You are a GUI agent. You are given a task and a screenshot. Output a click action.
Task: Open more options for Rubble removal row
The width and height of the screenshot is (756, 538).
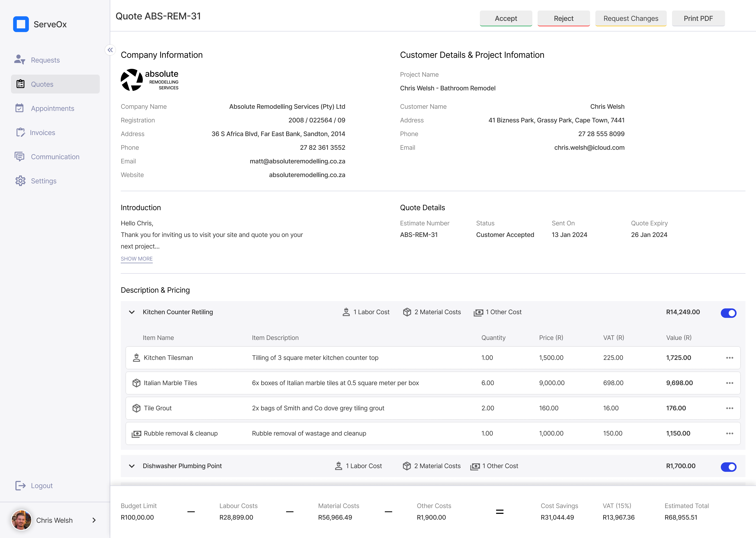click(730, 433)
